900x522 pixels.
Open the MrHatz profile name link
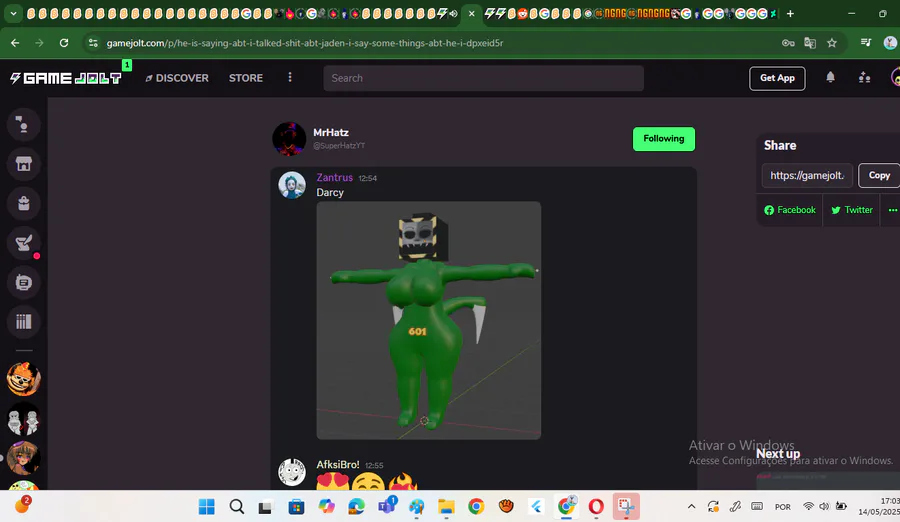click(331, 133)
